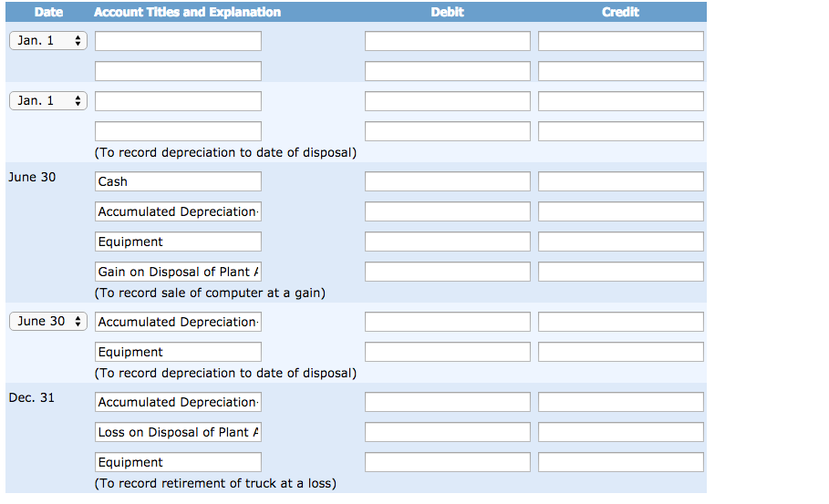Click the first empty account title field for Jan. 1

pyautogui.click(x=178, y=41)
